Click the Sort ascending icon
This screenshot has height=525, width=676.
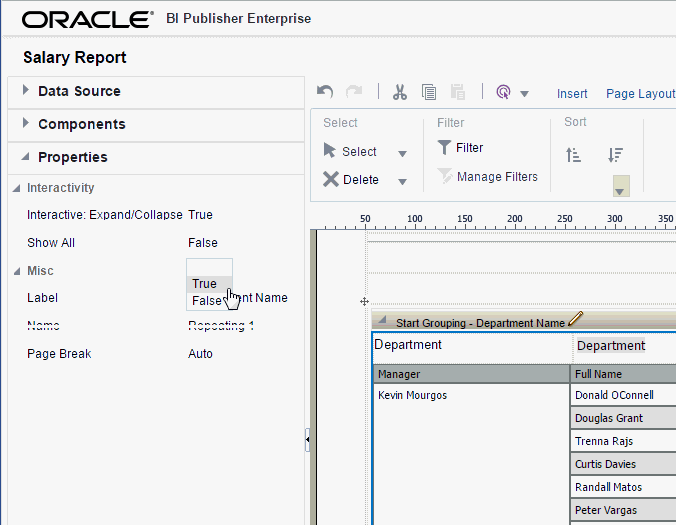pos(573,154)
